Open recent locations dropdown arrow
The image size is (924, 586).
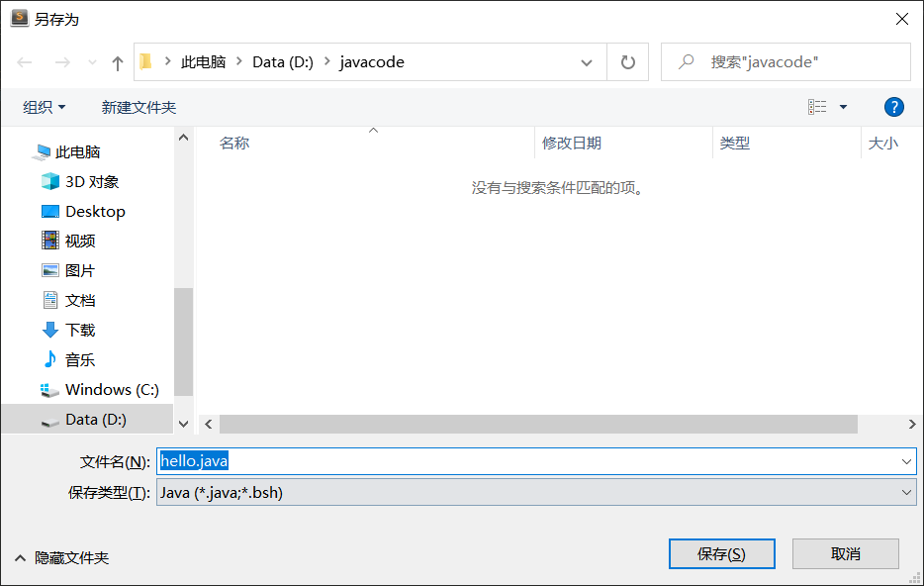coord(92,62)
